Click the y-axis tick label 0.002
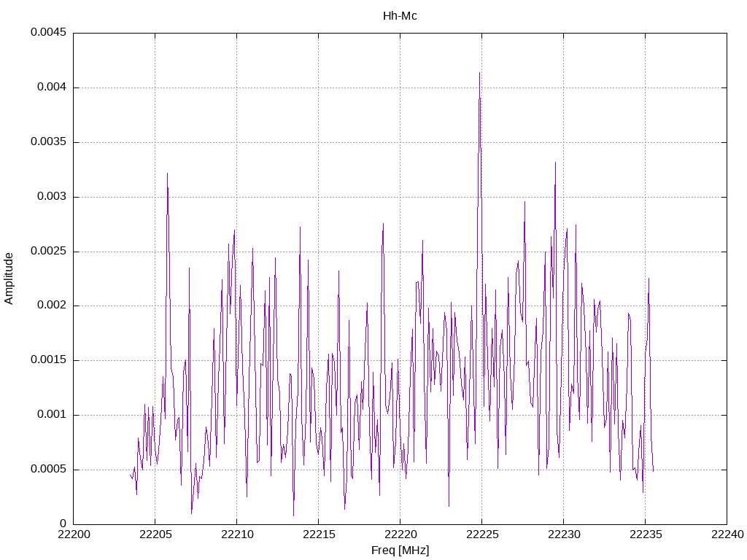This screenshot has height=560, width=747. (52, 306)
